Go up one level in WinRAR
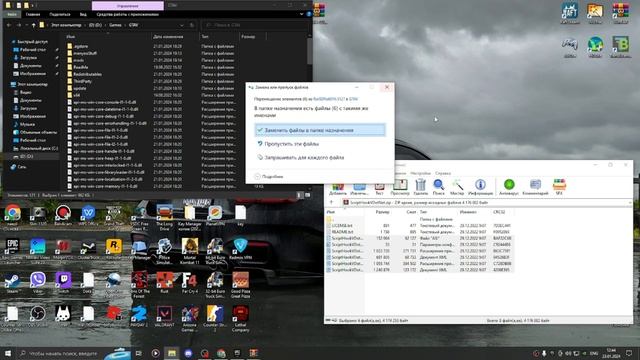 [x=331, y=202]
